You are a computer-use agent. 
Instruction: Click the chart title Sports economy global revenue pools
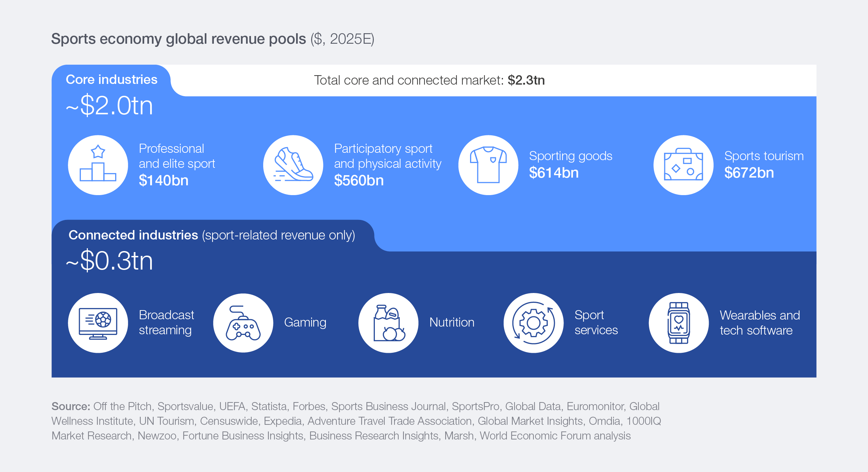(178, 39)
